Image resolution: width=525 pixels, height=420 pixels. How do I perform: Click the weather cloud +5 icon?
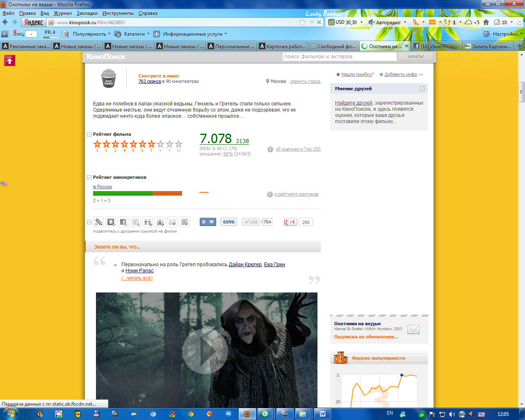pyautogui.click(x=472, y=22)
